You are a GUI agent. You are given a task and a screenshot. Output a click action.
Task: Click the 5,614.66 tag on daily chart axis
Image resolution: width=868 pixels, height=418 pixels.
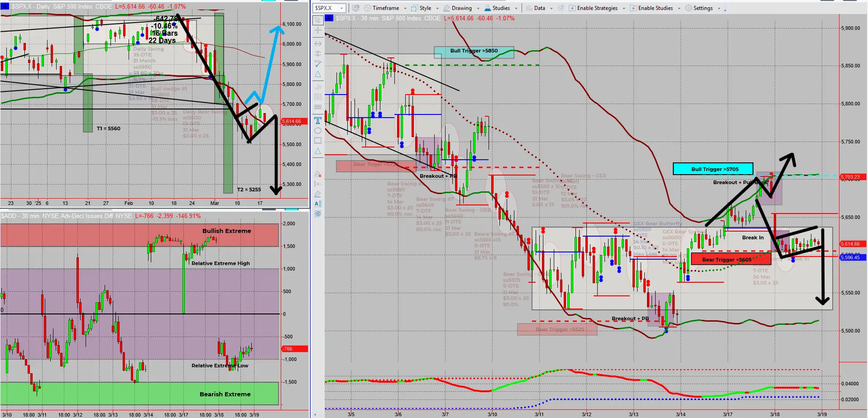pos(294,121)
